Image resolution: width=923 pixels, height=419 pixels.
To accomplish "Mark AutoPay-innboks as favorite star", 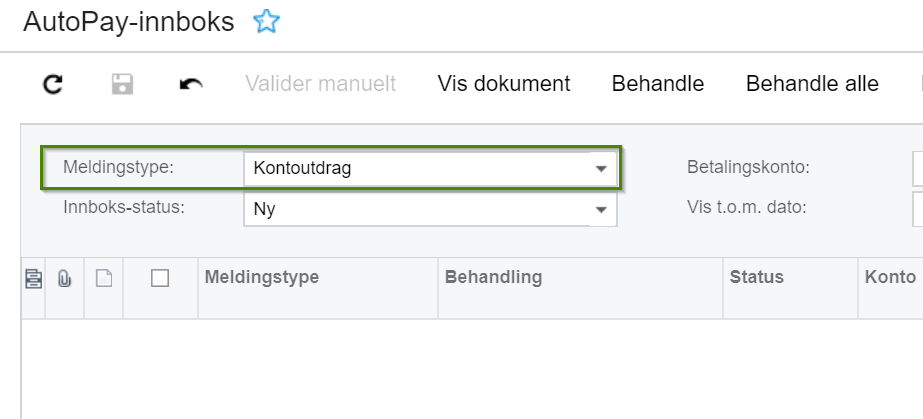I will coord(266,22).
